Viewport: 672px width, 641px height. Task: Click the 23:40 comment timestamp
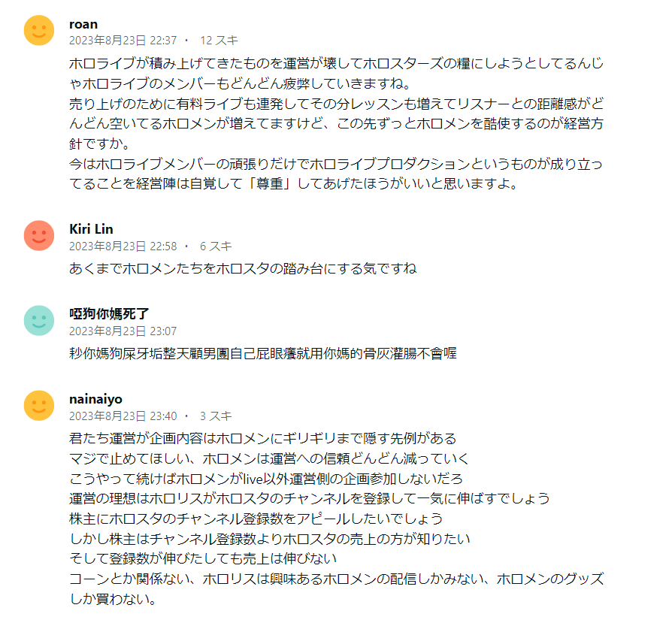[x=123, y=416]
